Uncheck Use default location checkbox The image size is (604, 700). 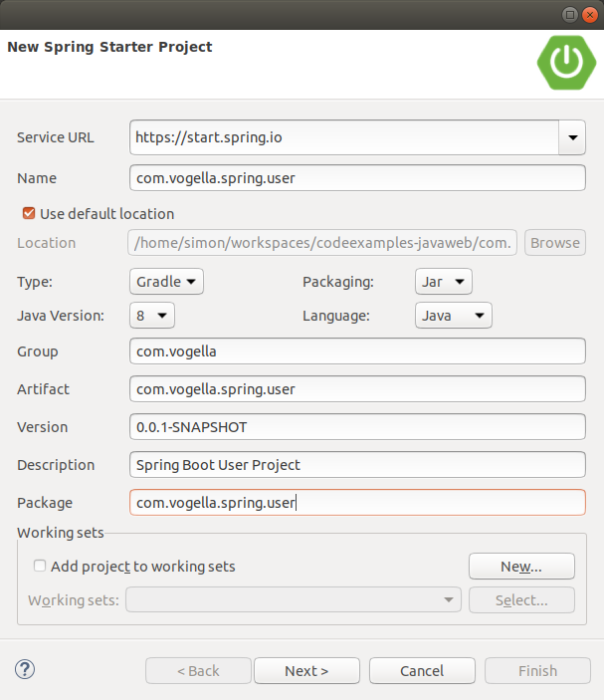pos(29,213)
